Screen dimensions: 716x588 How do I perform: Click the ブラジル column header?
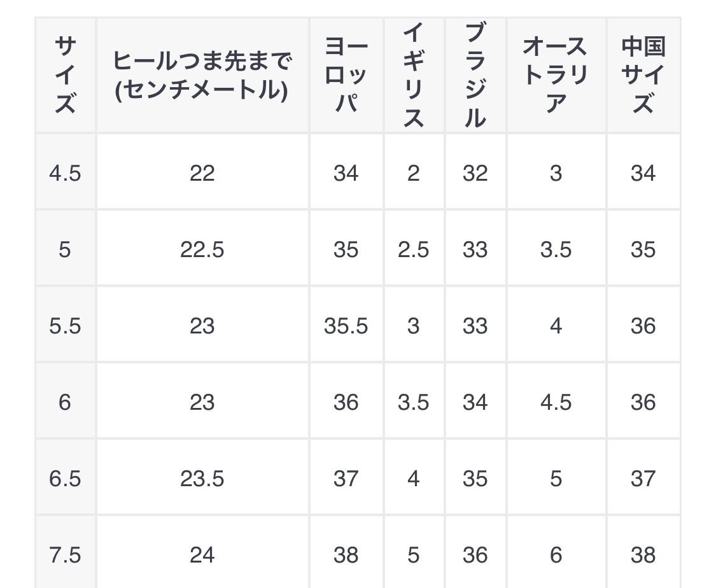(x=475, y=75)
